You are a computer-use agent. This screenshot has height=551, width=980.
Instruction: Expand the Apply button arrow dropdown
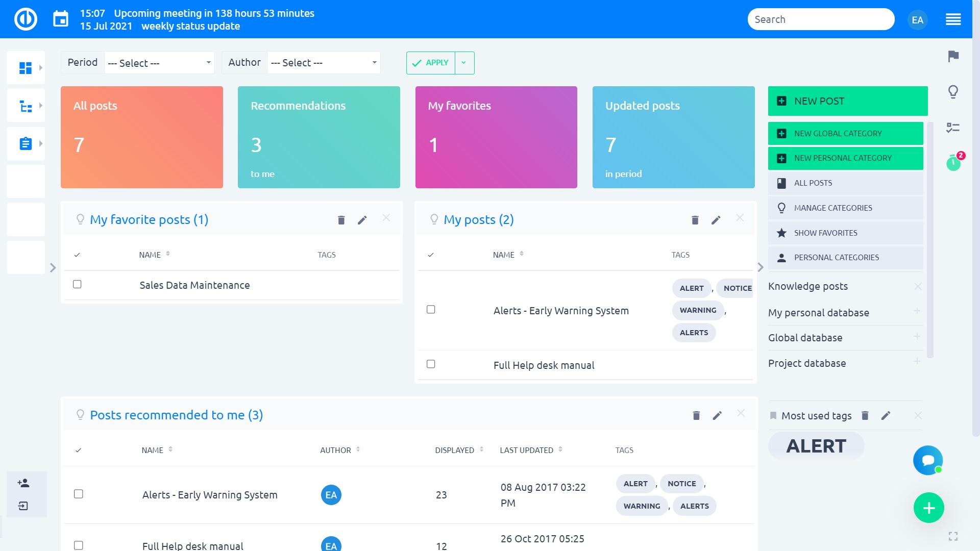tap(464, 63)
